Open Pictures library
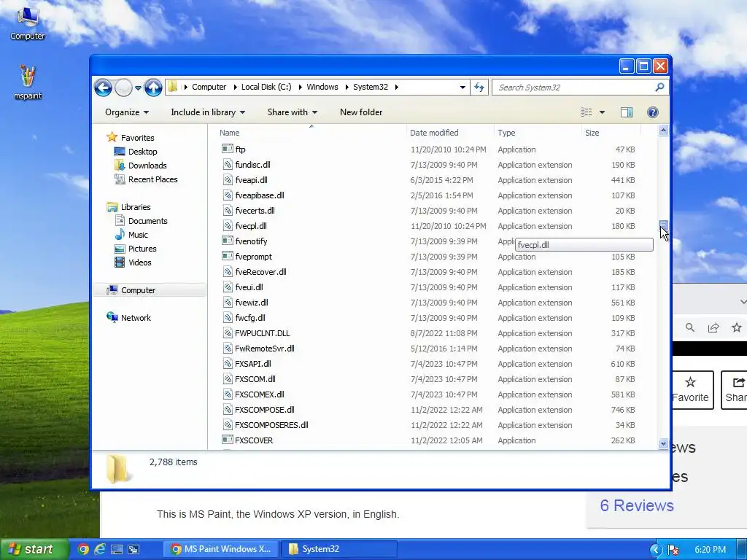Image resolution: width=747 pixels, height=560 pixels. 142,249
